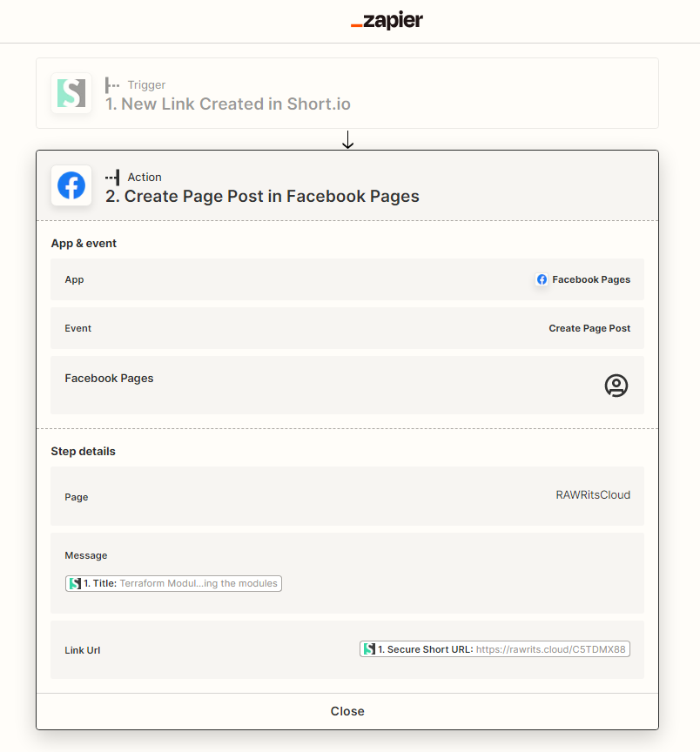Screen dimensions: 700x752
Task: Click the account profile icon in Facebook Pages row
Action: (x=616, y=386)
